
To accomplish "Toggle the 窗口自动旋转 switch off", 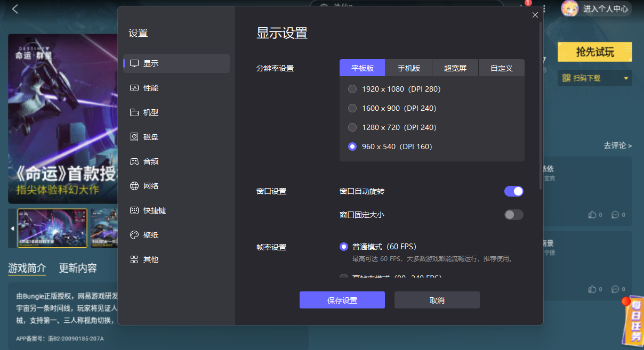I will click(x=513, y=191).
